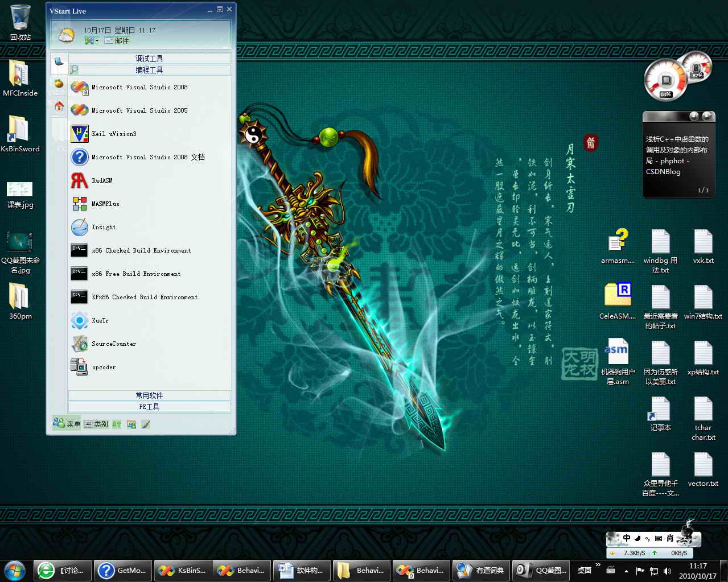Image resolution: width=728 pixels, height=582 pixels.
Task: Select windbg 用法.txt on desktop
Action: pos(660,251)
